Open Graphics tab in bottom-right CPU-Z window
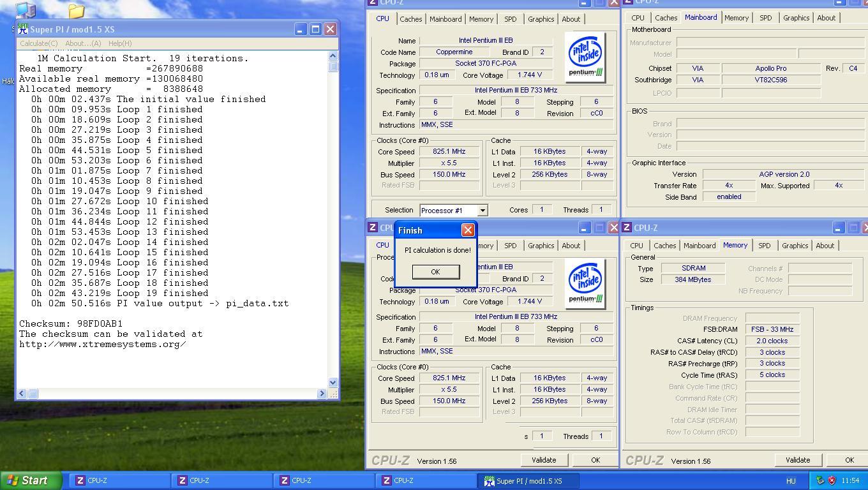Screen dimensions: 868x490 pyautogui.click(x=795, y=246)
